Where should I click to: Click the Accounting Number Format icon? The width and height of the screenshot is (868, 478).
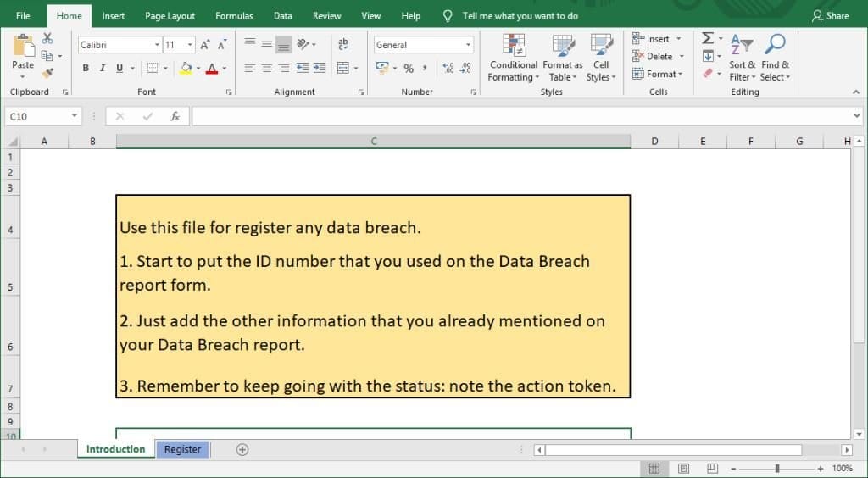pyautogui.click(x=382, y=68)
